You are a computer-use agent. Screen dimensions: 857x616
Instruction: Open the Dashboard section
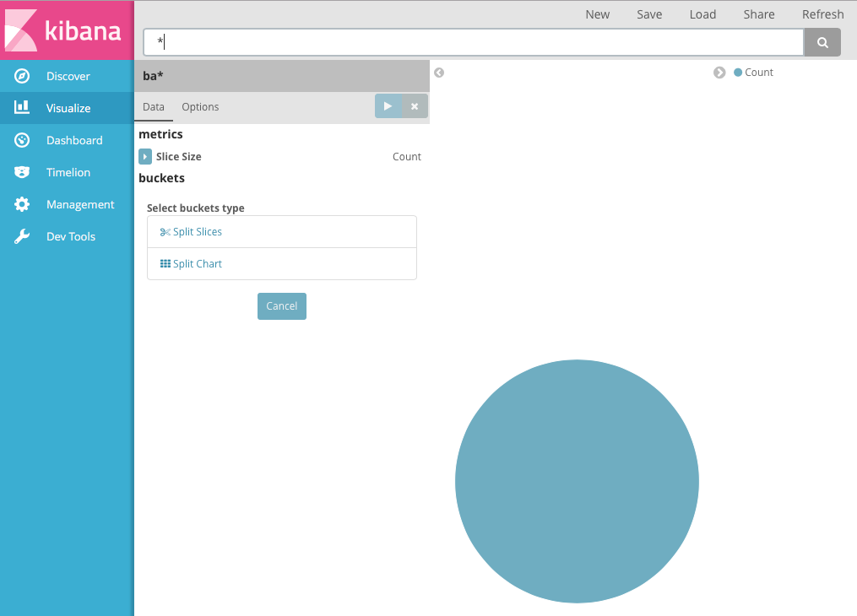click(x=57, y=140)
